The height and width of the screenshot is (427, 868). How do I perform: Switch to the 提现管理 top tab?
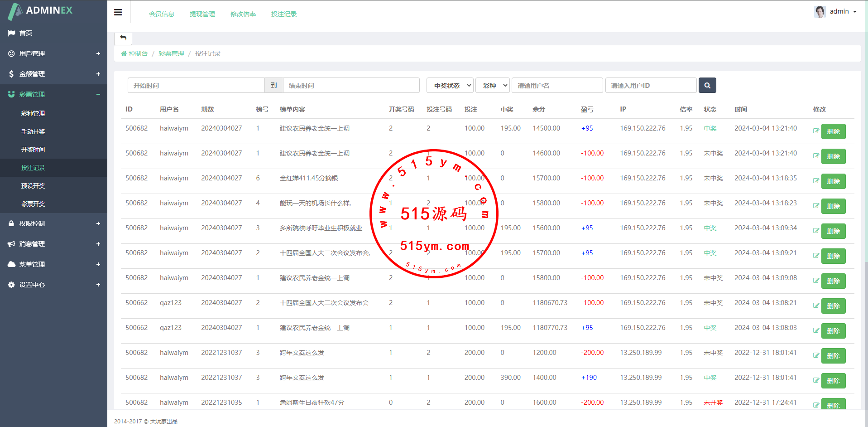tap(202, 14)
